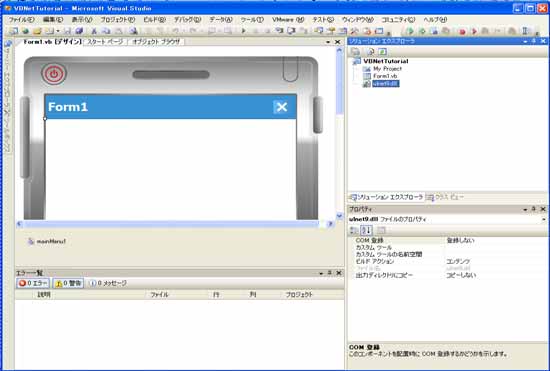
Task: Switch to the スタート ページ tab
Action: pyautogui.click(x=105, y=42)
